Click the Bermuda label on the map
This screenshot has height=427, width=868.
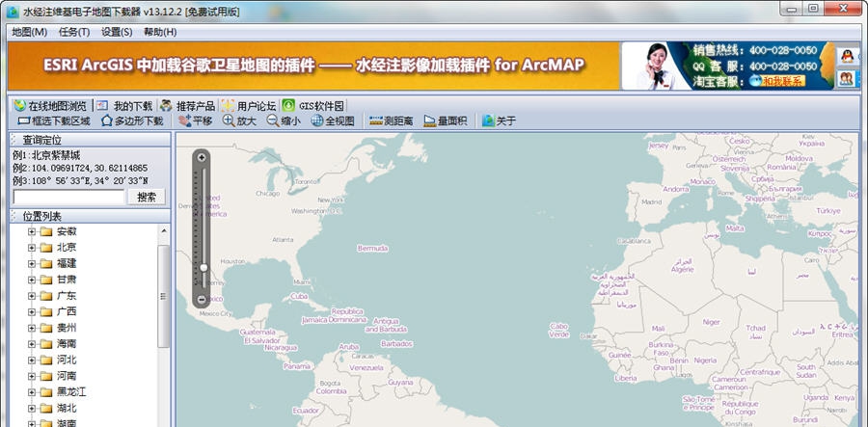click(x=372, y=249)
